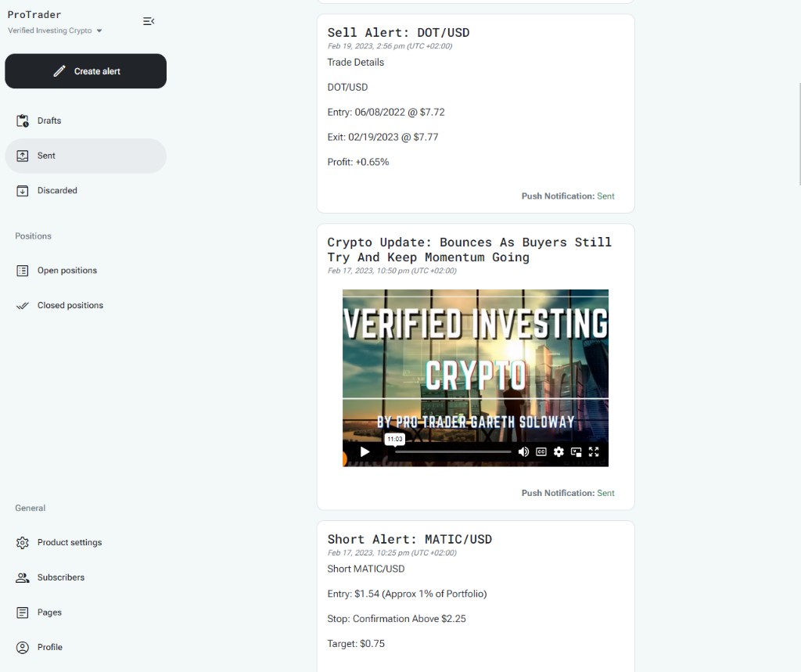Screen dimensions: 801x672
Task: Click the Discarded archive icon
Action: pyautogui.click(x=23, y=191)
